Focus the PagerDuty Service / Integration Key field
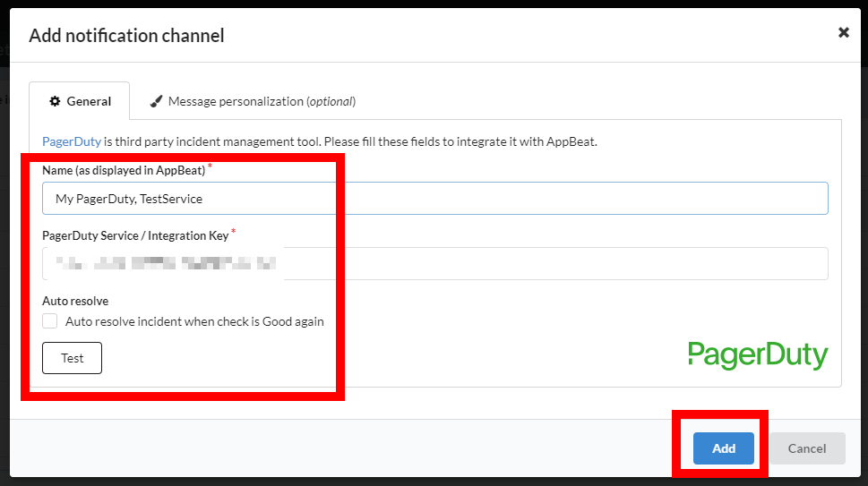Viewport: 868px width, 486px height. tap(435, 264)
